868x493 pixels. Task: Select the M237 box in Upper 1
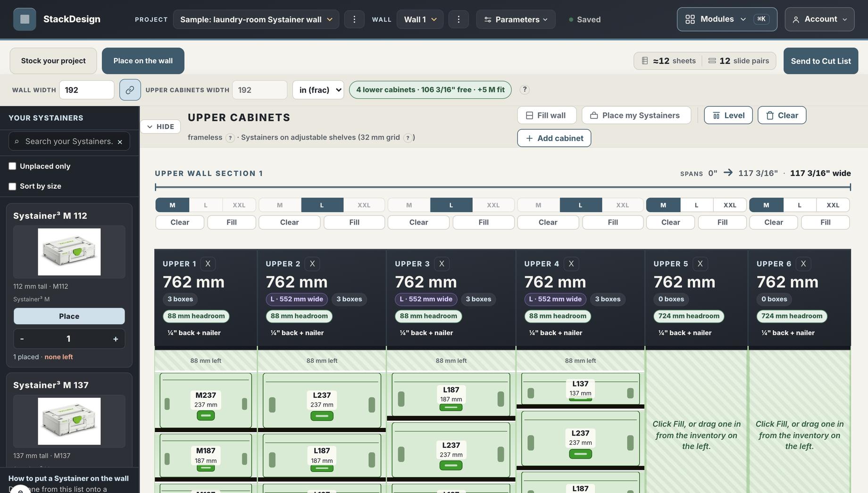(206, 401)
